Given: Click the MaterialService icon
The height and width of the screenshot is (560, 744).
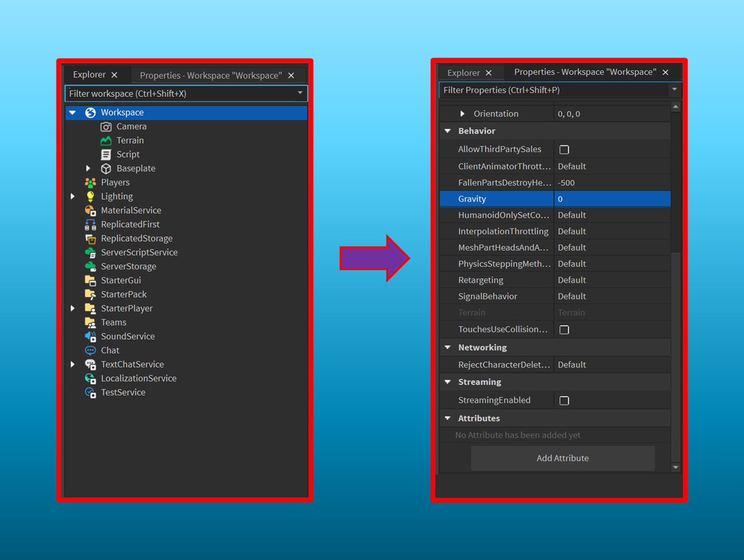Looking at the screenshot, I should pos(91,211).
